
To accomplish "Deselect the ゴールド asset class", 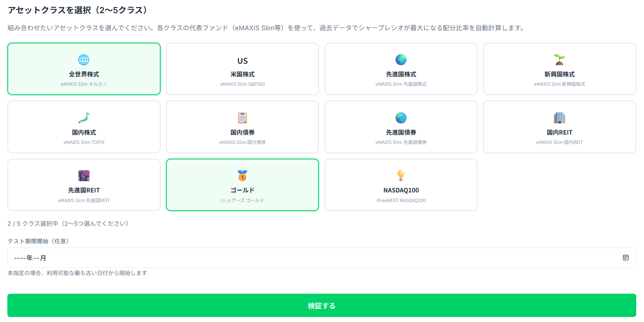I will click(242, 185).
